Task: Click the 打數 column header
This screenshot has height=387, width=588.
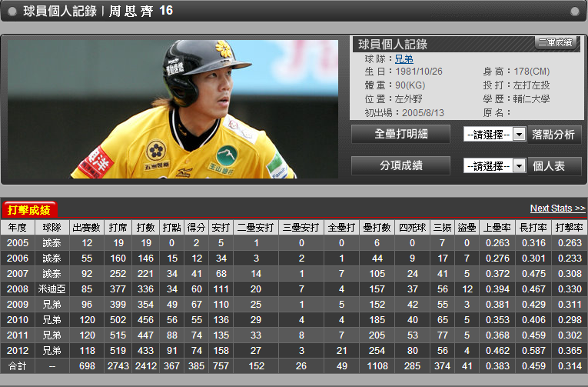Action: [145, 228]
